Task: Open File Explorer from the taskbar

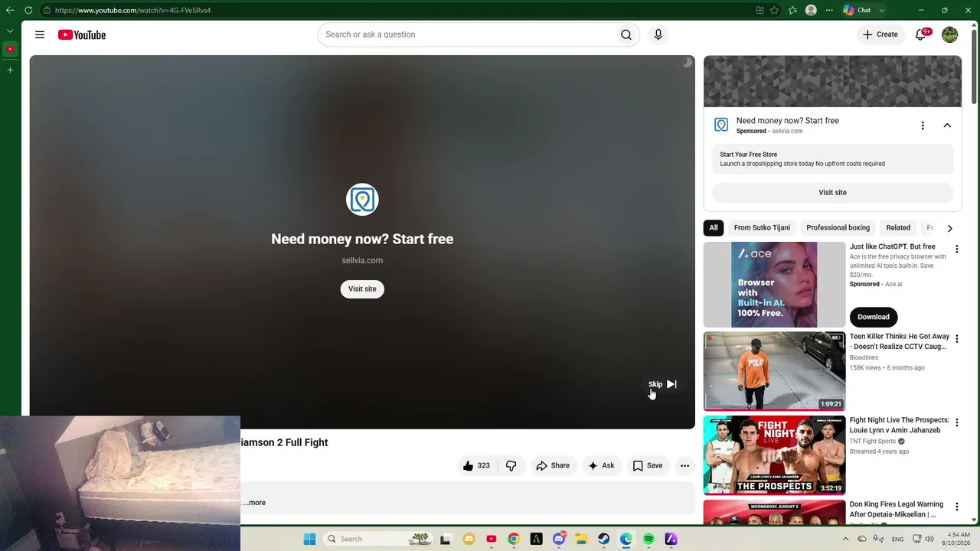Action: coord(581,539)
